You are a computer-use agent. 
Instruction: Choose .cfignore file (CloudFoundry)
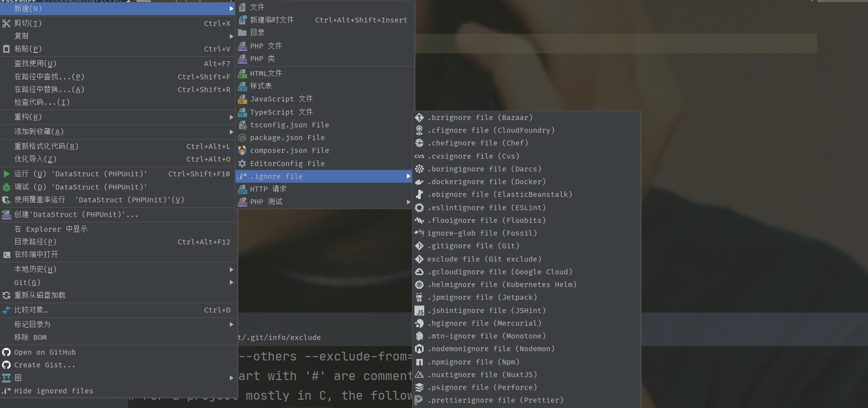tap(527, 130)
